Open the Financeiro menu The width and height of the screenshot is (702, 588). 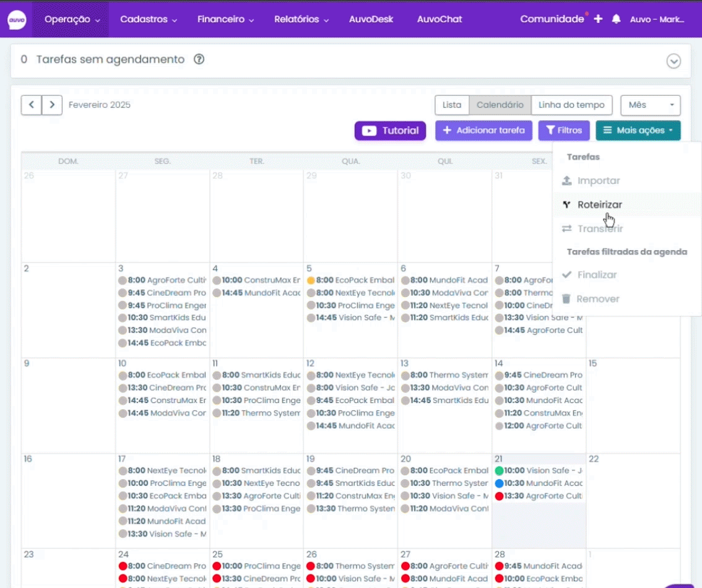click(225, 19)
